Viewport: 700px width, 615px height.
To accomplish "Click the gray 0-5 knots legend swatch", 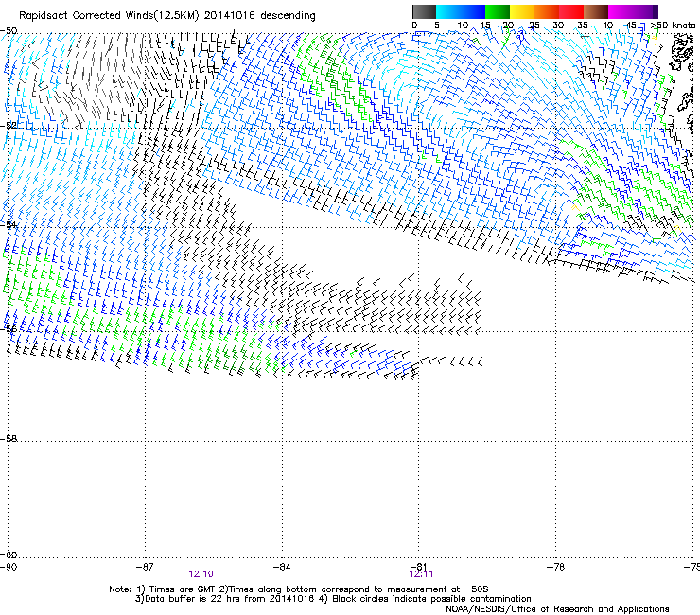I will click(x=424, y=11).
